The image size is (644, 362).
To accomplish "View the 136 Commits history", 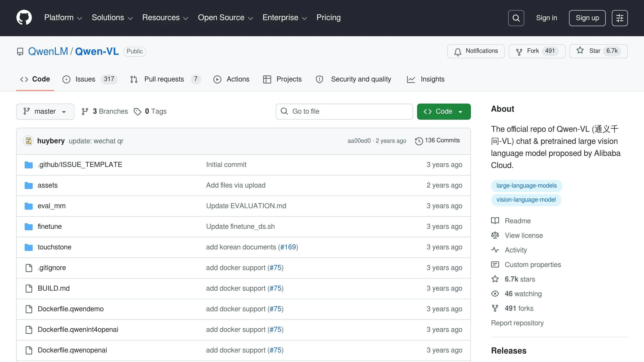I will pyautogui.click(x=437, y=141).
